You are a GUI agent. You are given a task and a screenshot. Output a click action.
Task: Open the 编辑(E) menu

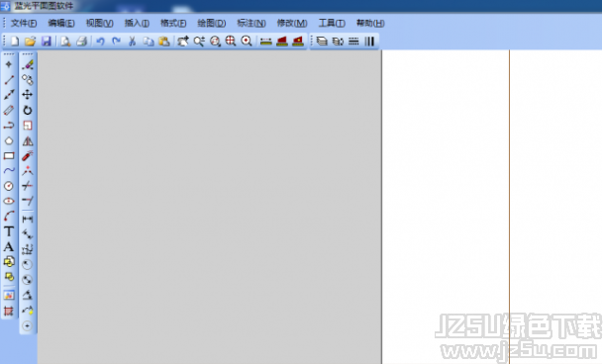pyautogui.click(x=61, y=23)
